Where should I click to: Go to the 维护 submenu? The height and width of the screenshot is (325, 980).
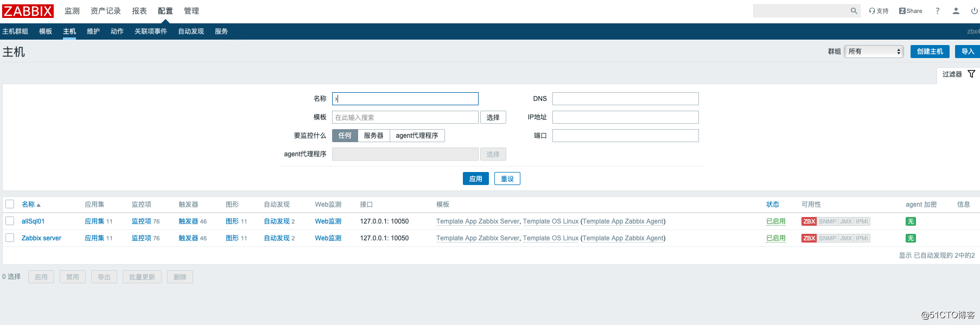[93, 31]
